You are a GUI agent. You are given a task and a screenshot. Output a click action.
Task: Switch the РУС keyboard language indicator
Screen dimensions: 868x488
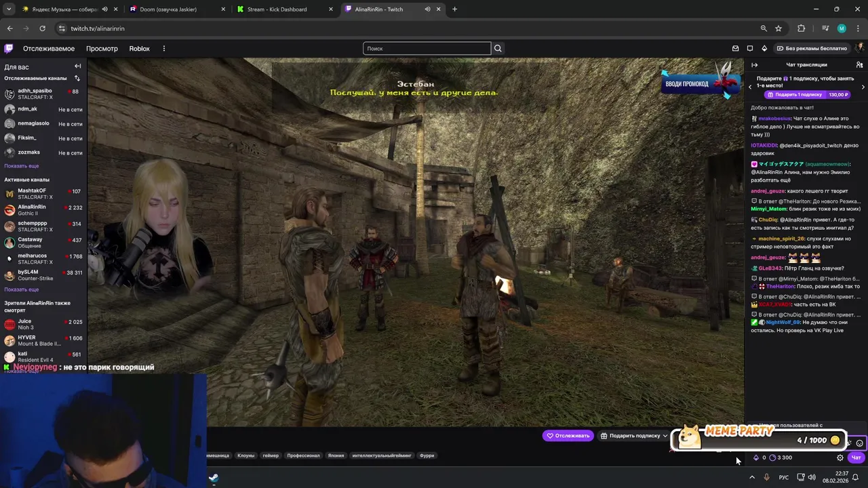pyautogui.click(x=784, y=478)
